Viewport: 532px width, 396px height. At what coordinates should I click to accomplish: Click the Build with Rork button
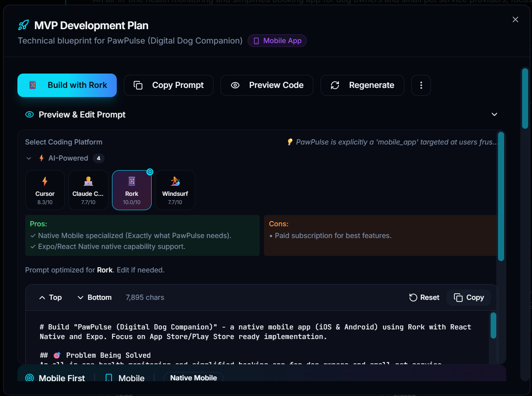pos(67,85)
